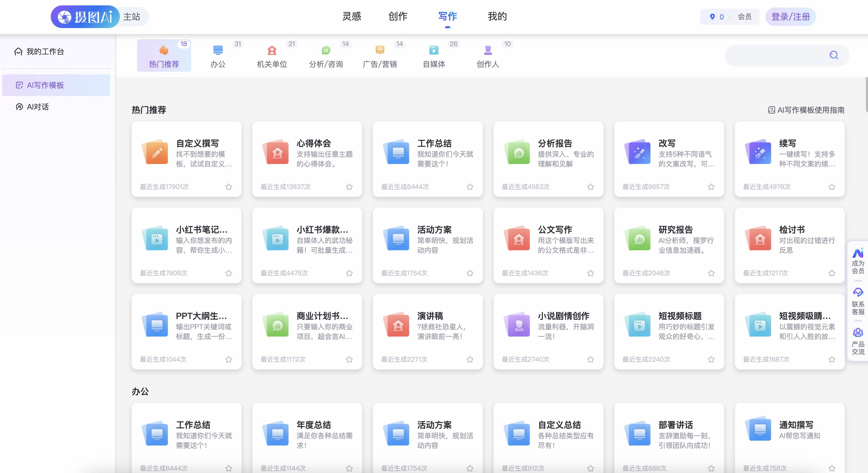Open the AI对话 section in the sidebar
Image resolution: width=868 pixels, height=473 pixels.
click(38, 107)
